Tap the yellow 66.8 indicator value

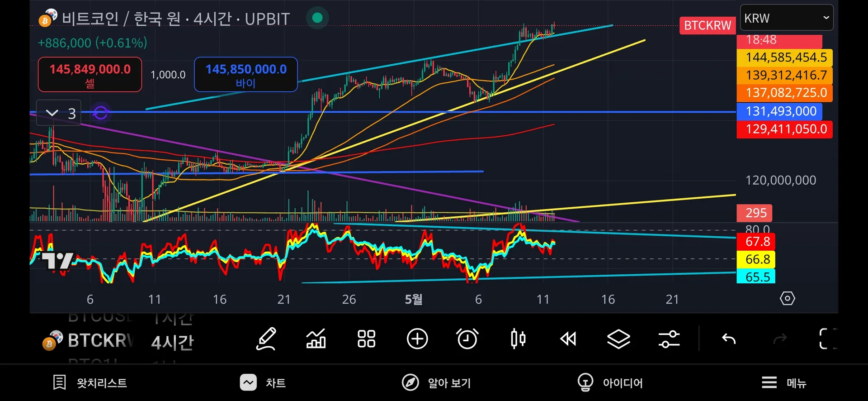point(756,259)
